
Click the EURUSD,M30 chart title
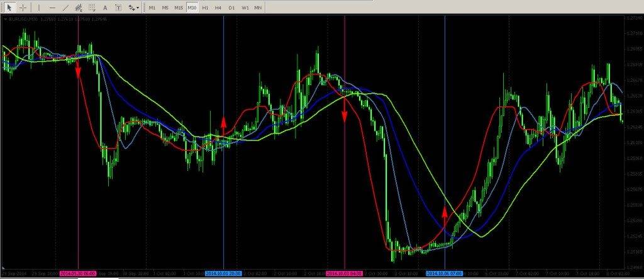(x=23, y=19)
